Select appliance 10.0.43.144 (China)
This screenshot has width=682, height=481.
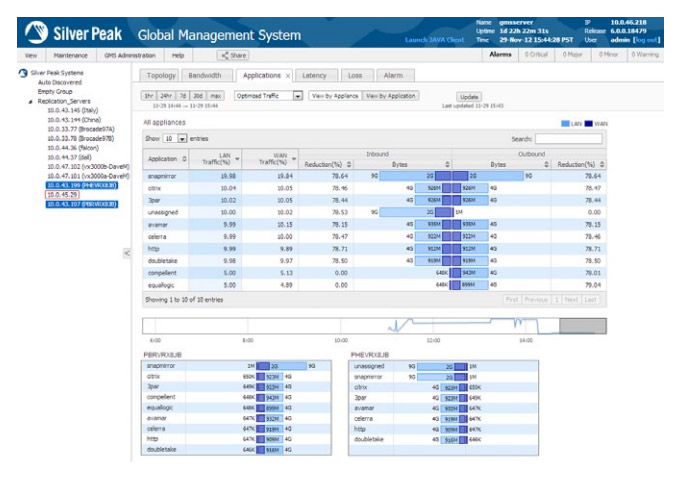pos(74,120)
